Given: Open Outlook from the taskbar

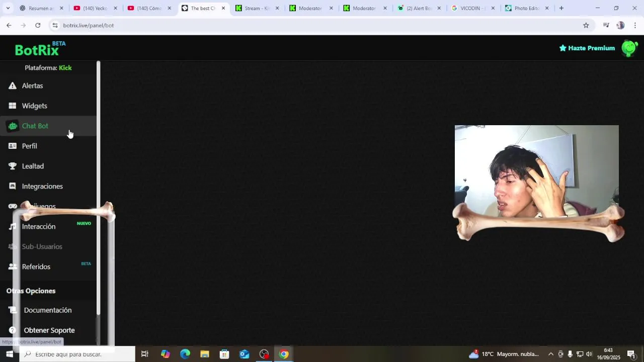Looking at the screenshot, I should (x=245, y=354).
